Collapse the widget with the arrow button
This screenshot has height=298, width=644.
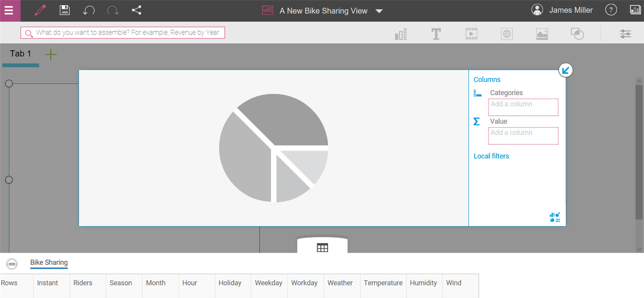pos(565,70)
